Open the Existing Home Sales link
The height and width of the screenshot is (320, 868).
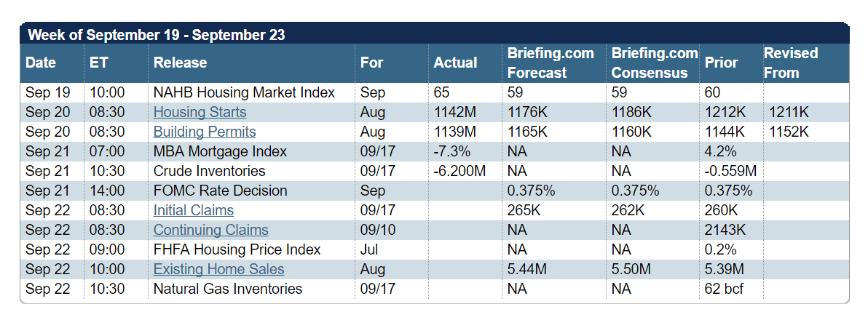click(218, 270)
